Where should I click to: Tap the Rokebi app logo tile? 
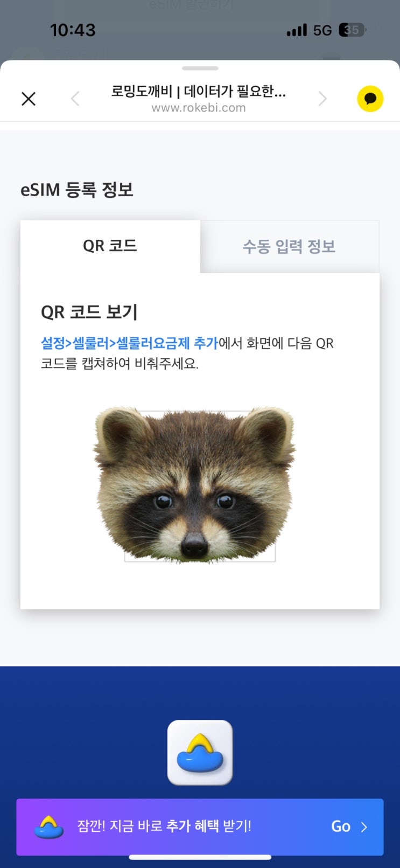[200, 753]
